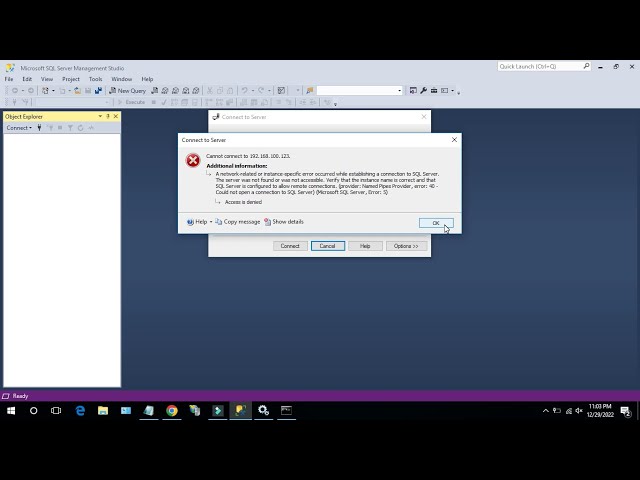Click the Solution Explorer icon in toolbar
The width and height of the screenshot is (640, 480).
[413, 91]
